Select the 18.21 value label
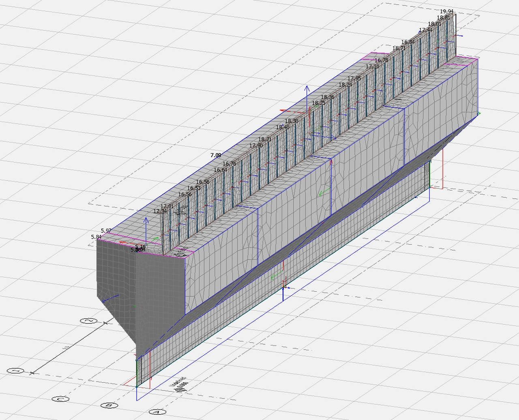519x420 pixels. pos(265,139)
